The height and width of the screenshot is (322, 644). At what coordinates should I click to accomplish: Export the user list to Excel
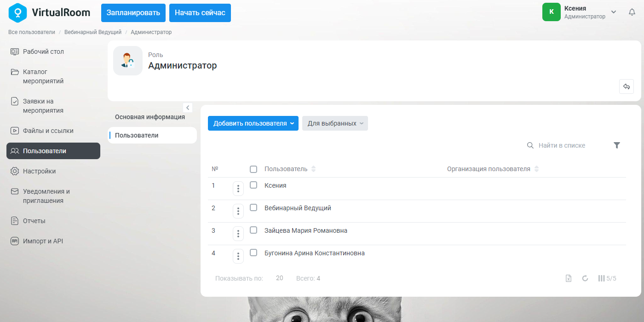click(569, 278)
